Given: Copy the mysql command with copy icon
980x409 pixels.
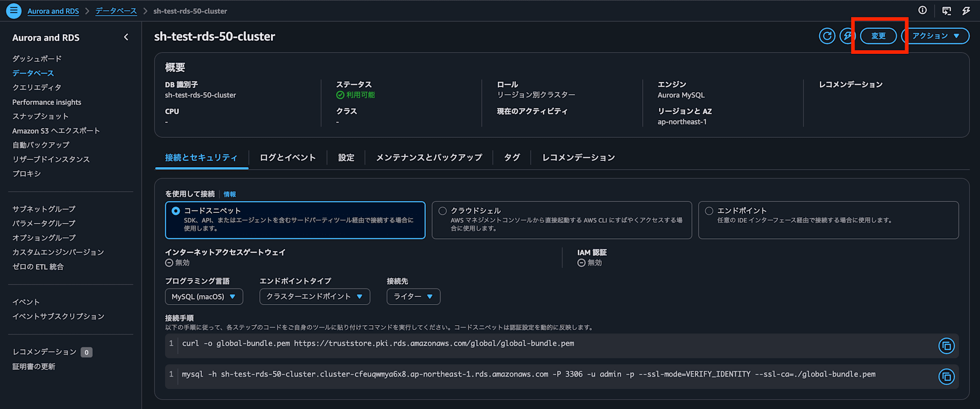Looking at the screenshot, I should pos(946,377).
